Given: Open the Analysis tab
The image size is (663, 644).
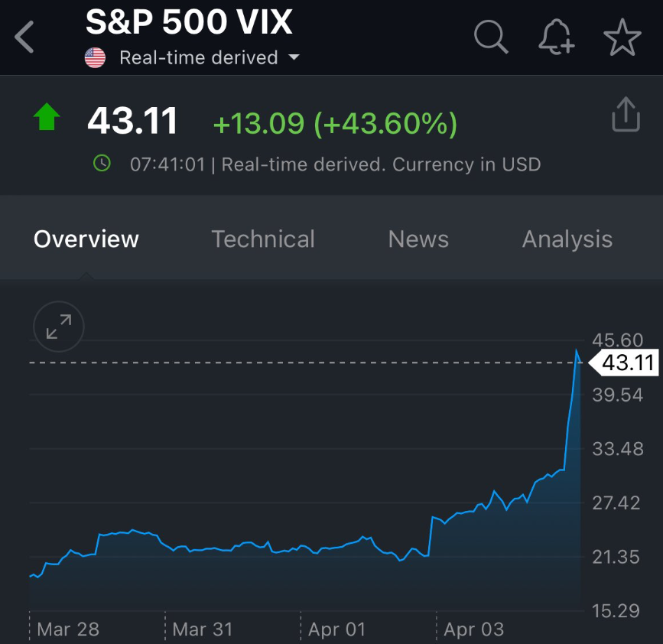Looking at the screenshot, I should tap(567, 239).
